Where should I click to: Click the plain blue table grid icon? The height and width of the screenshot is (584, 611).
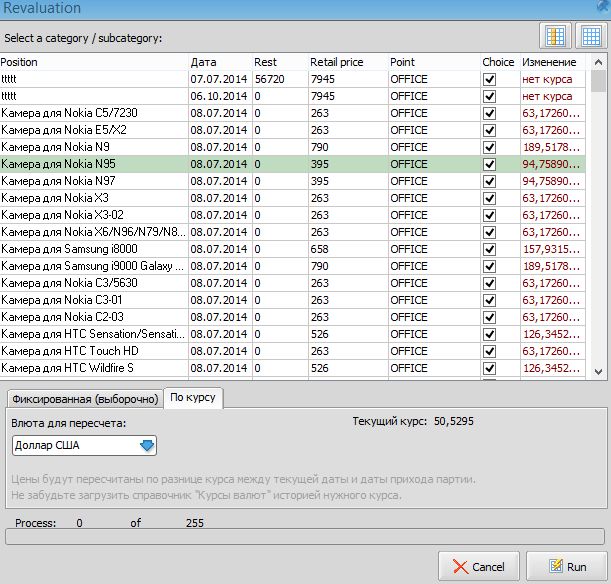590,36
